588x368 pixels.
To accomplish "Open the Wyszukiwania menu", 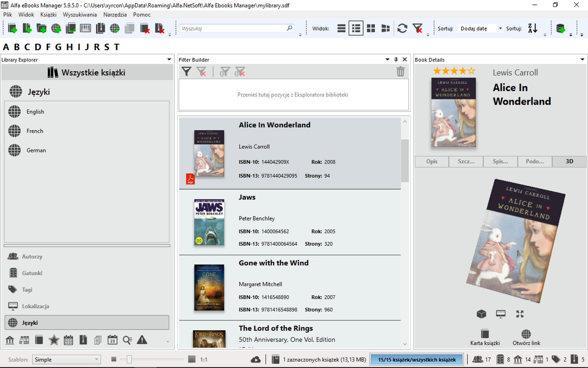I will [80, 15].
